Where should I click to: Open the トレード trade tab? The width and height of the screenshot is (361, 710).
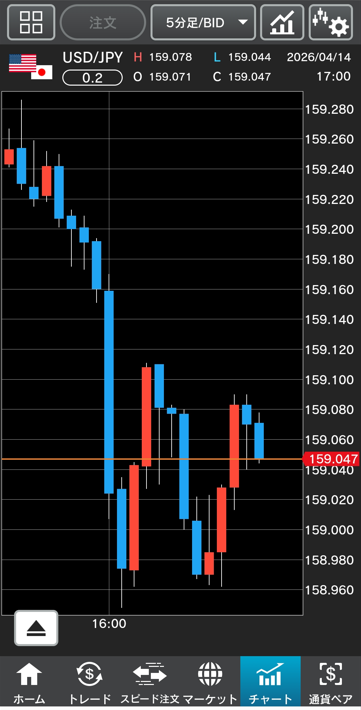tap(89, 681)
